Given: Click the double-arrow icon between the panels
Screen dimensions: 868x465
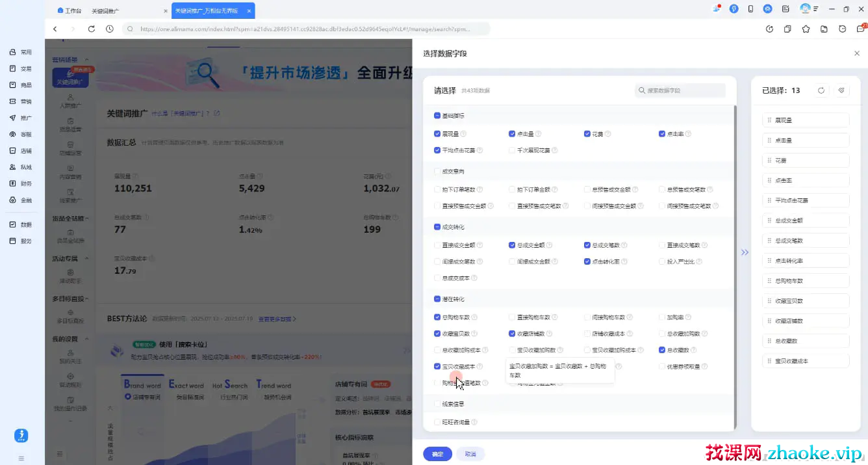Looking at the screenshot, I should [745, 252].
